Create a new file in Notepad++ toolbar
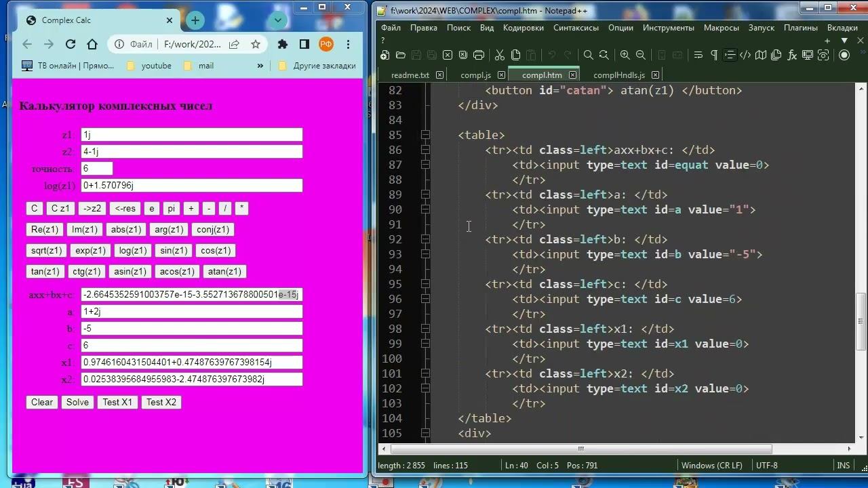The height and width of the screenshot is (488, 868). pyautogui.click(x=385, y=55)
